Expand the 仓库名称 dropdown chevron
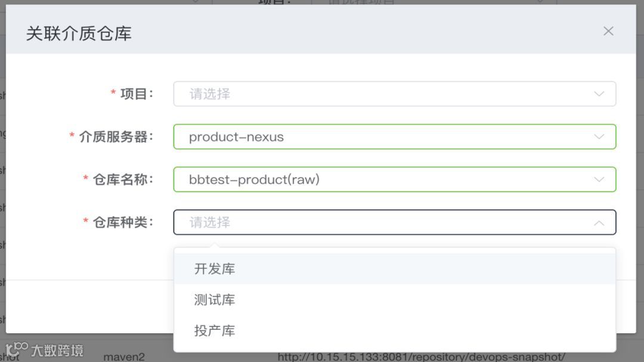 tap(599, 180)
